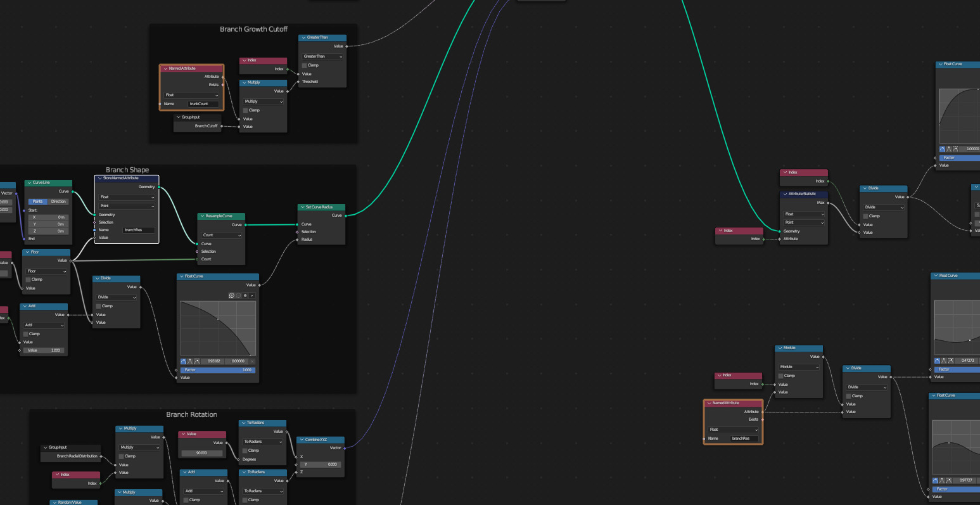Enable Clamp on the Floor node
This screenshot has height=505, width=980.
click(x=29, y=279)
